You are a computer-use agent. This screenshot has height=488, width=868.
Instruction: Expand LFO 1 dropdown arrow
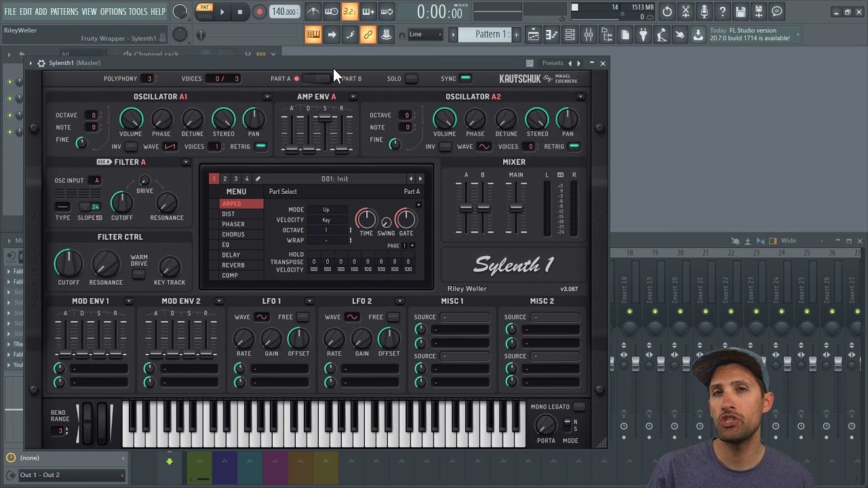point(309,301)
